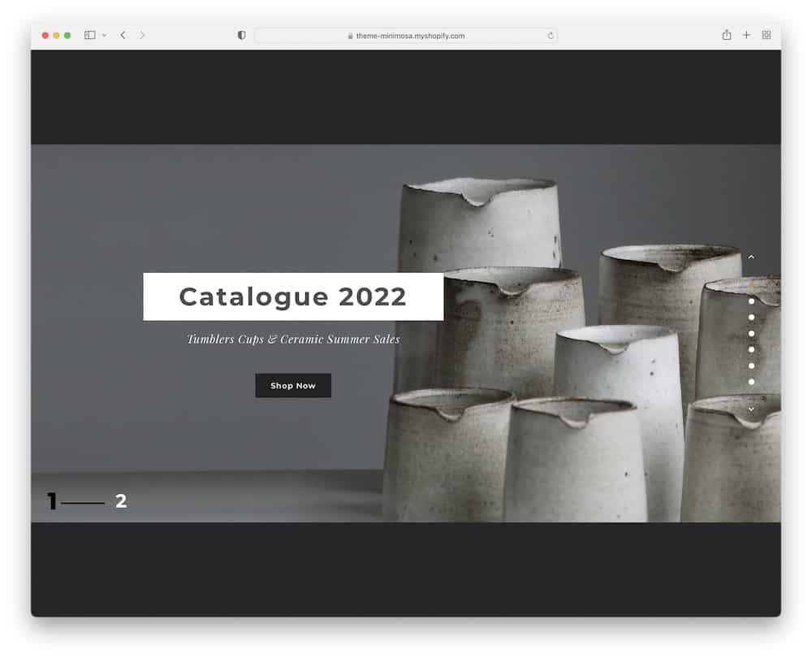Jump to the previous section with the up chevron
The width and height of the screenshot is (812, 658).
[x=751, y=257]
